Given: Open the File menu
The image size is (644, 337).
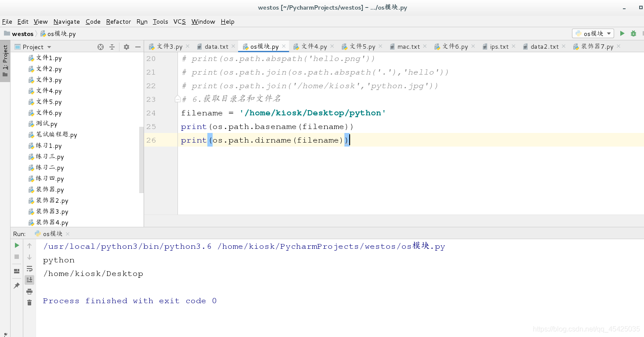Looking at the screenshot, I should [x=7, y=22].
